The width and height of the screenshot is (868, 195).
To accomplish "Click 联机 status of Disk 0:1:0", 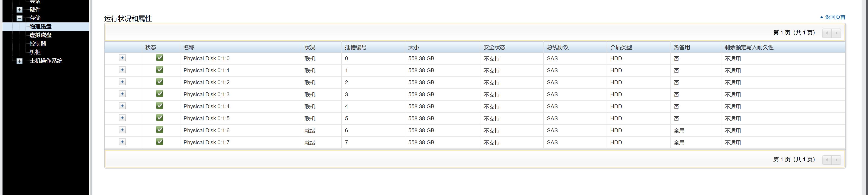I will [310, 58].
